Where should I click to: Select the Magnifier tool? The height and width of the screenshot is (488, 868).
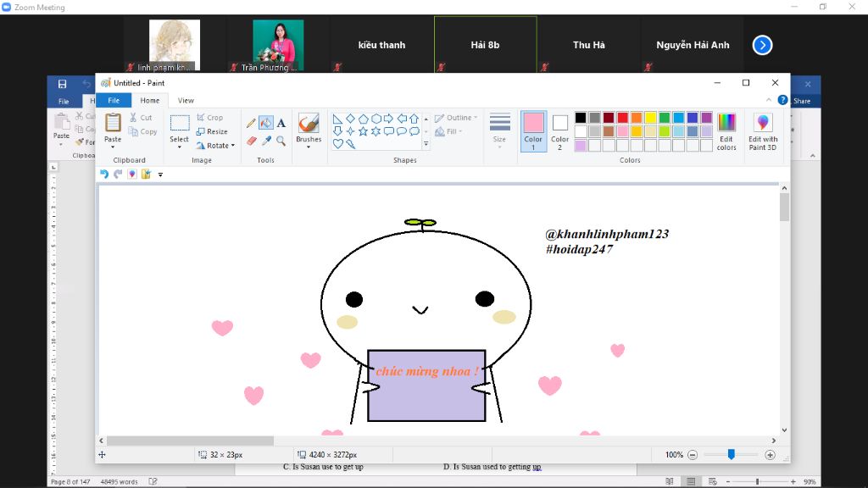coord(281,141)
